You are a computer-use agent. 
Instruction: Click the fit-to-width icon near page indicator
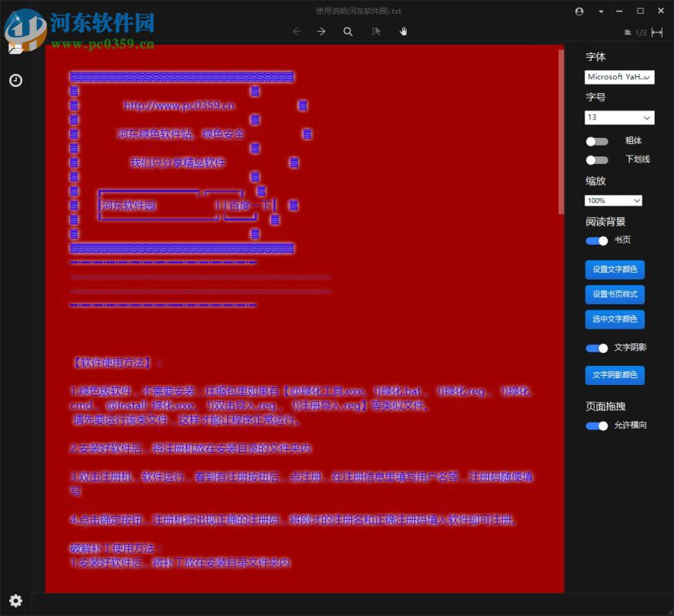656,32
